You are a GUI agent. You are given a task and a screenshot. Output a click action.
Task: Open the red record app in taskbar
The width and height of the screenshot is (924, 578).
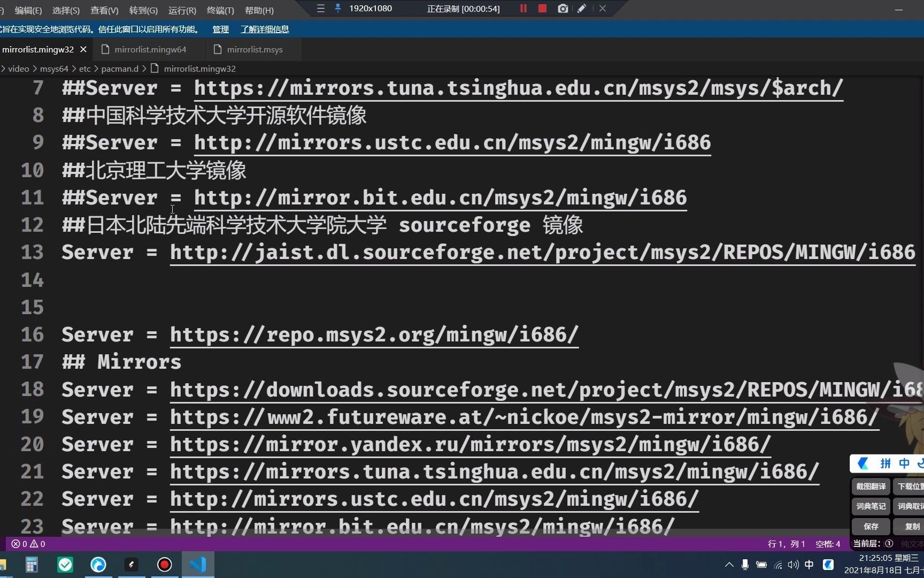click(x=165, y=565)
